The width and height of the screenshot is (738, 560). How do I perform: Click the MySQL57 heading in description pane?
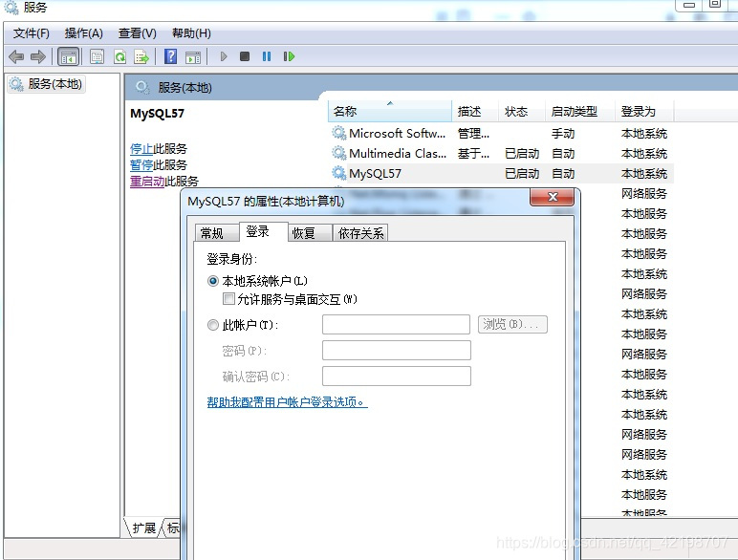point(157,114)
